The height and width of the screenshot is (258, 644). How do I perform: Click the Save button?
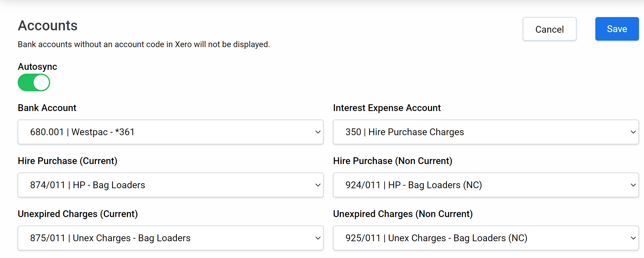(617, 29)
